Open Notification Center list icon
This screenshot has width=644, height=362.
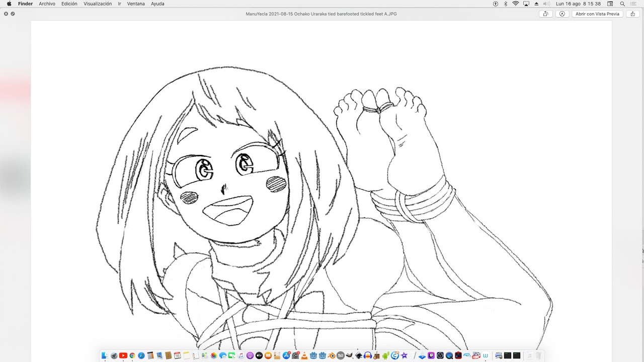click(x=633, y=4)
